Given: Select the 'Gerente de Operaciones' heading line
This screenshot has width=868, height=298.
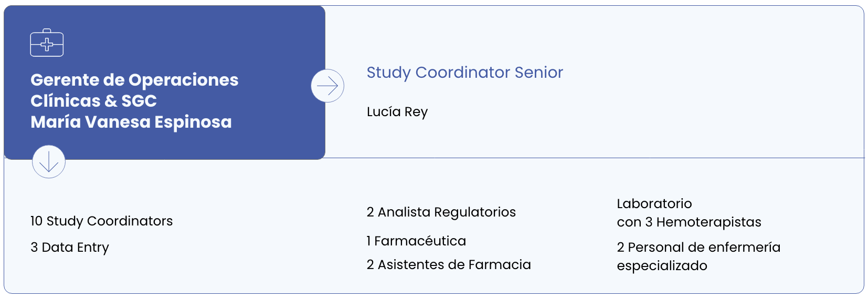Looking at the screenshot, I should coord(134,80).
